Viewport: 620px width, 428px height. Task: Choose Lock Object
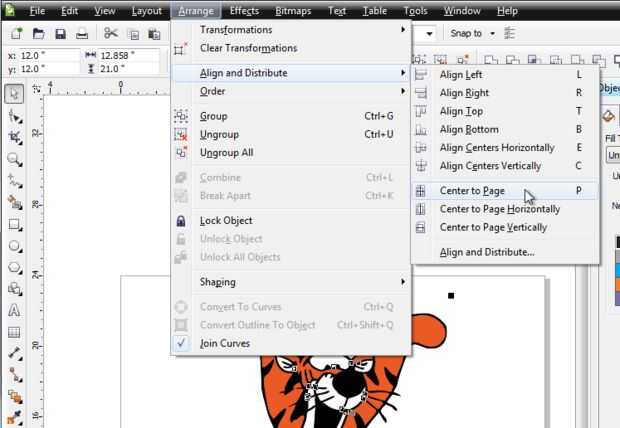(x=292, y=221)
